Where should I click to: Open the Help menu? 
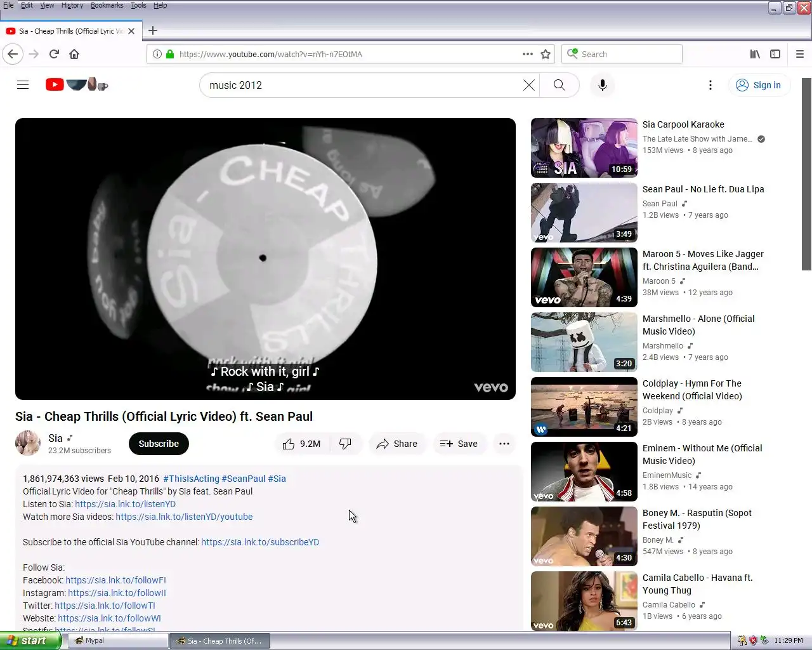(x=160, y=5)
